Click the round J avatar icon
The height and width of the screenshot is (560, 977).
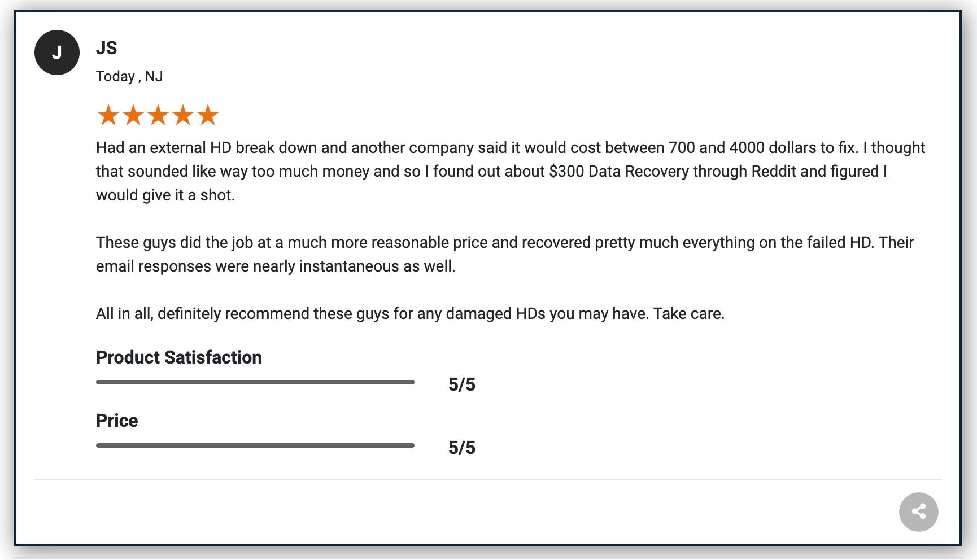[x=57, y=53]
